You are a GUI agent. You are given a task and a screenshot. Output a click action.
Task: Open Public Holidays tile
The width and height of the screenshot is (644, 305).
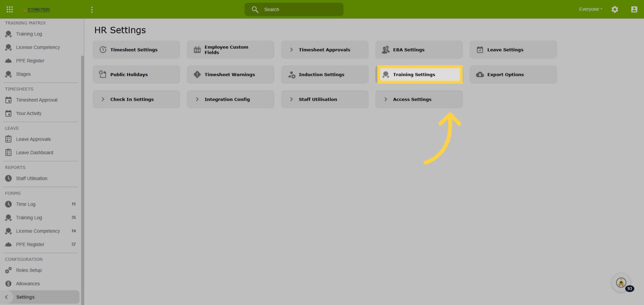[x=136, y=75]
